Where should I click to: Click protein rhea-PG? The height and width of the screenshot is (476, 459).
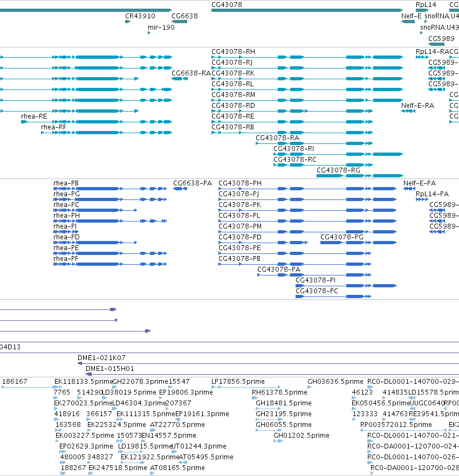(x=110, y=199)
